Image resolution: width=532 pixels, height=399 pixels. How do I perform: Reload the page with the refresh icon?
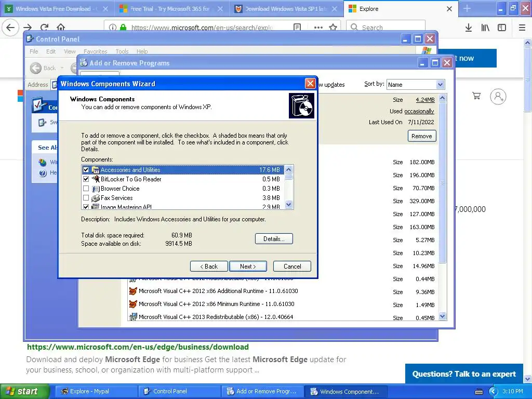[x=44, y=28]
